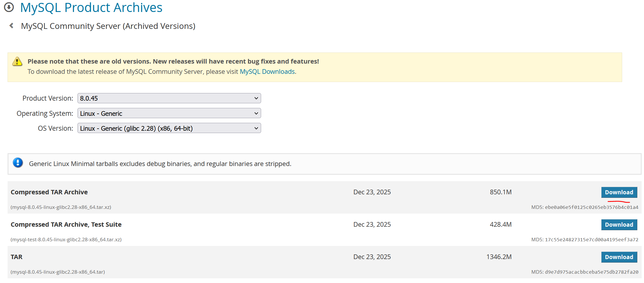Click the back chevron beside MySQL Community Server

tap(11, 26)
